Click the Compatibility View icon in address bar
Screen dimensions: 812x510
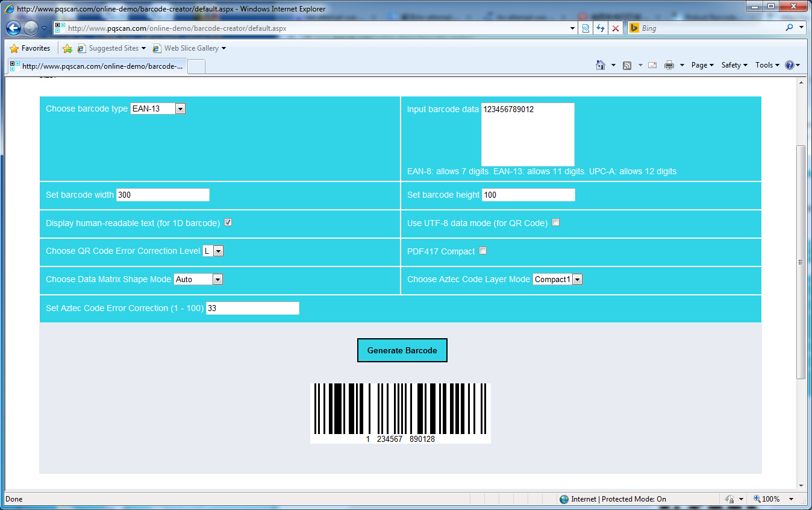[586, 28]
